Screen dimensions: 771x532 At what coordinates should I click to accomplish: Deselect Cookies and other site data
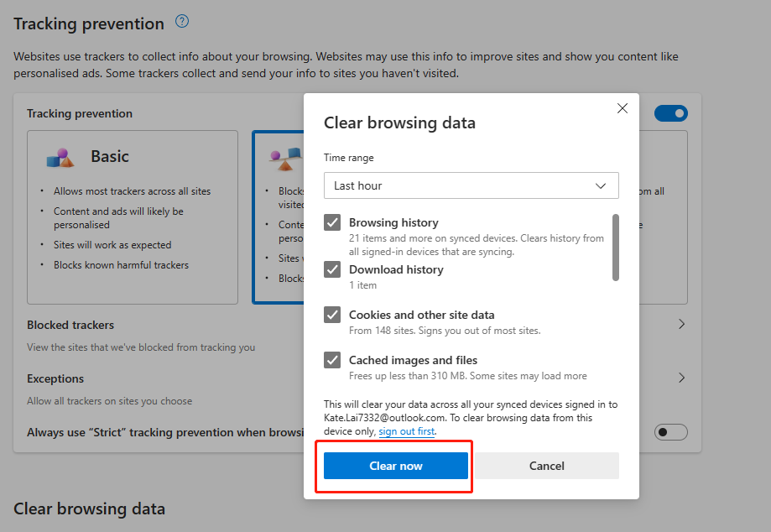point(333,315)
